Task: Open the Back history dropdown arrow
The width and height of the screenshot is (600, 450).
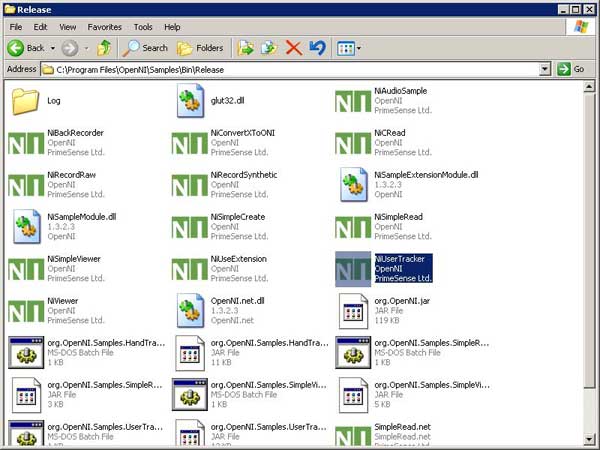Action: tap(53, 48)
